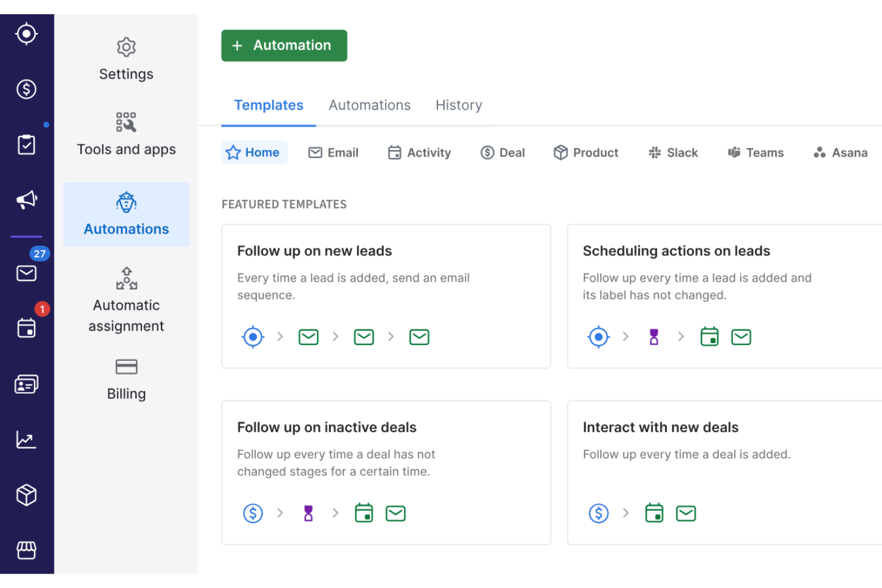Open 'Follow up on new leads' template
The image size is (882, 588).
coord(386,296)
